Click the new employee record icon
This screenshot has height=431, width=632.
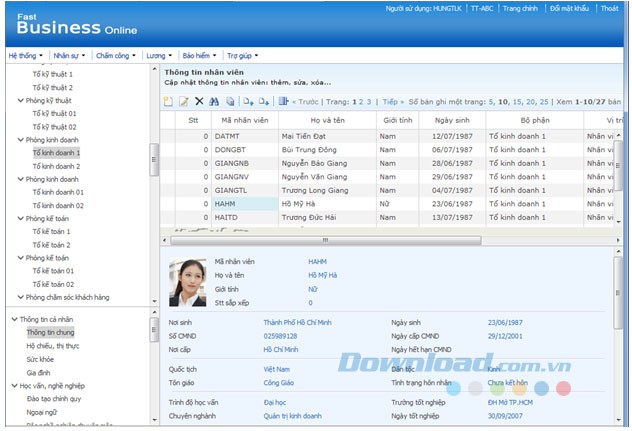point(168,101)
